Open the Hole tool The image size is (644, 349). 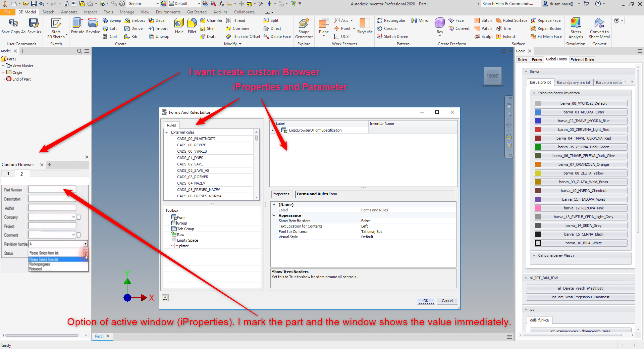[179, 27]
